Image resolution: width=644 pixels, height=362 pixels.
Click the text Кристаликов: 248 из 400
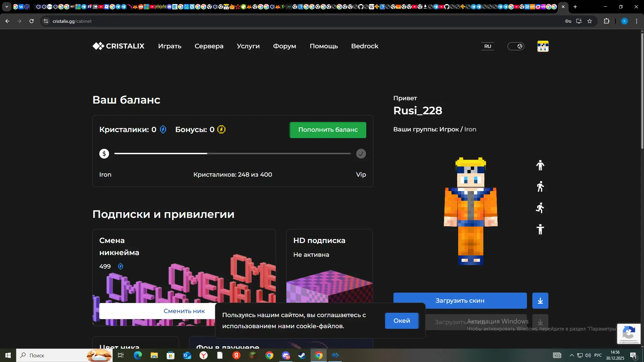[233, 175]
